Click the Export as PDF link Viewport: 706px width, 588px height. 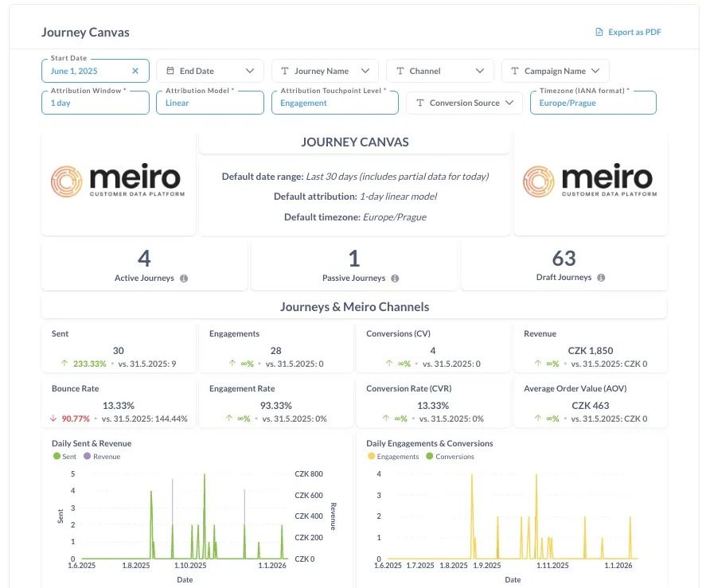634,33
